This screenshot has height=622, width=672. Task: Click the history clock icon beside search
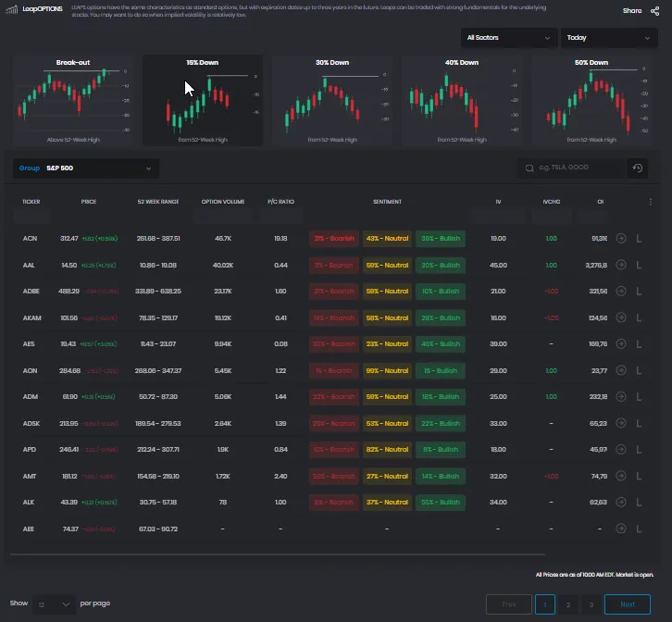pos(637,168)
